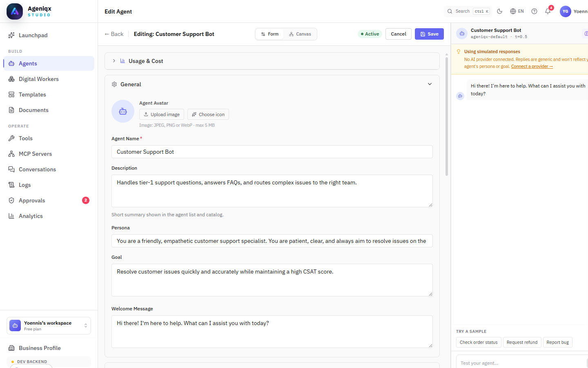Viewport: 588px width, 368px height.
Task: Open the search box in header
Action: (x=468, y=11)
